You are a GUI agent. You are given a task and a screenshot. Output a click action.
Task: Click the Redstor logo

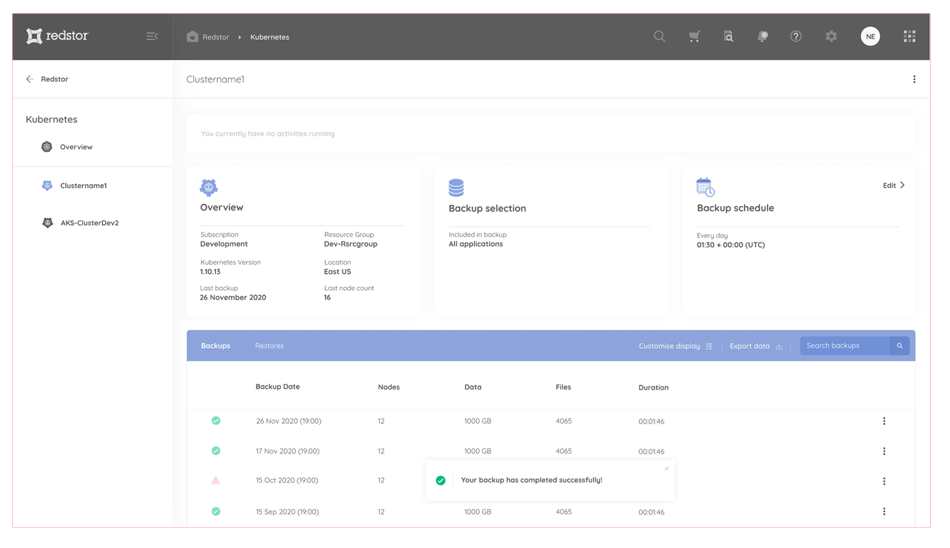(57, 36)
